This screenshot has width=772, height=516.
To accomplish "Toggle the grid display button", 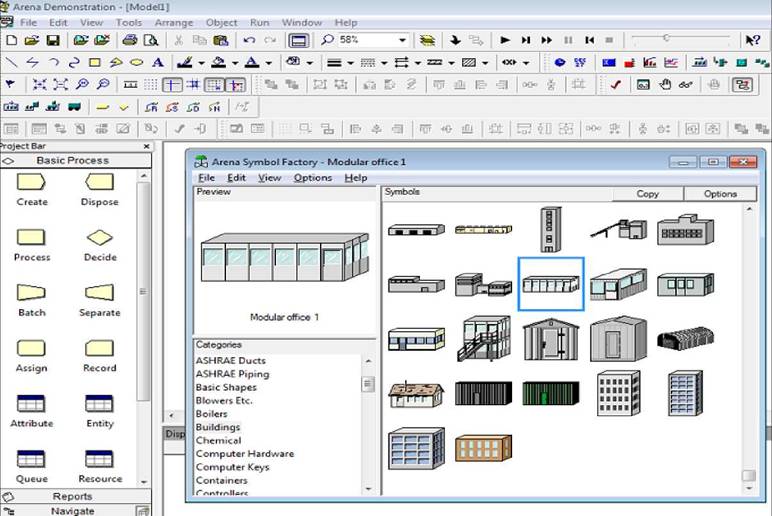I will pyautogui.click(x=151, y=85).
